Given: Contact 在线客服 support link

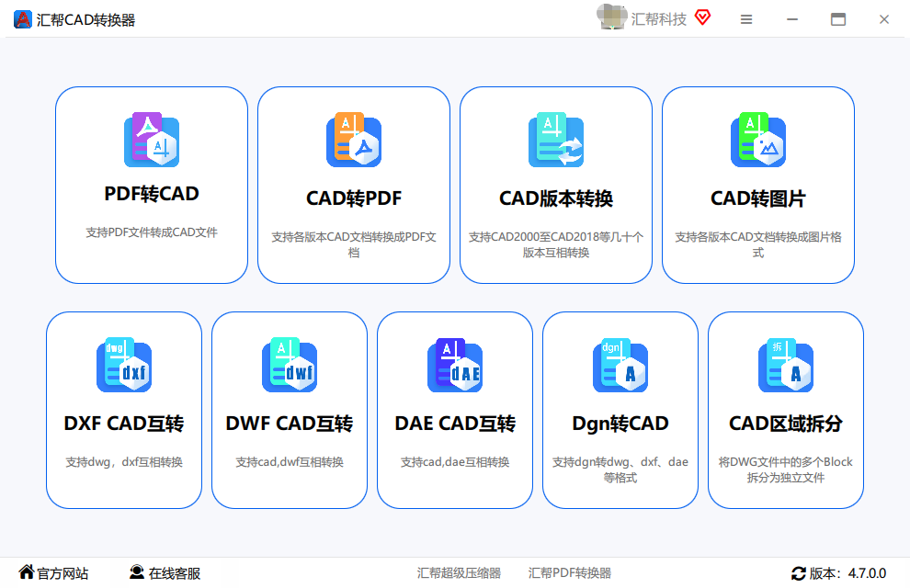Looking at the screenshot, I should click(174, 573).
